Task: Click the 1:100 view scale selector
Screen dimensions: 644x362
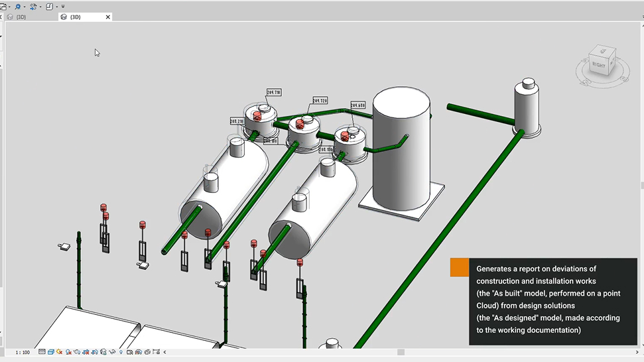Action: point(23,352)
